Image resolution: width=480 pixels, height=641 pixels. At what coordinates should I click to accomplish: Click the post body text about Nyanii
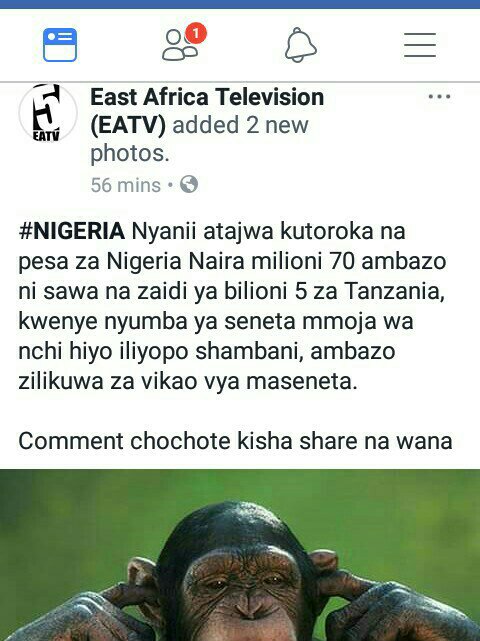(x=232, y=306)
